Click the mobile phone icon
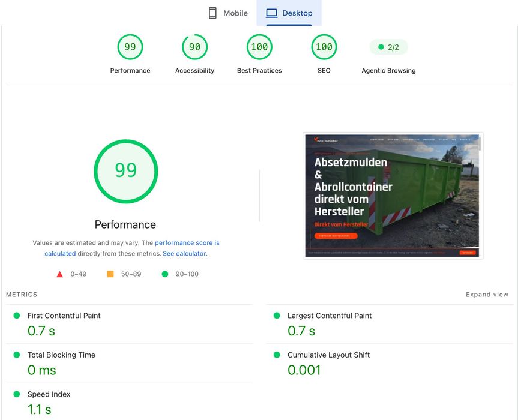518x420 pixels. coord(212,13)
